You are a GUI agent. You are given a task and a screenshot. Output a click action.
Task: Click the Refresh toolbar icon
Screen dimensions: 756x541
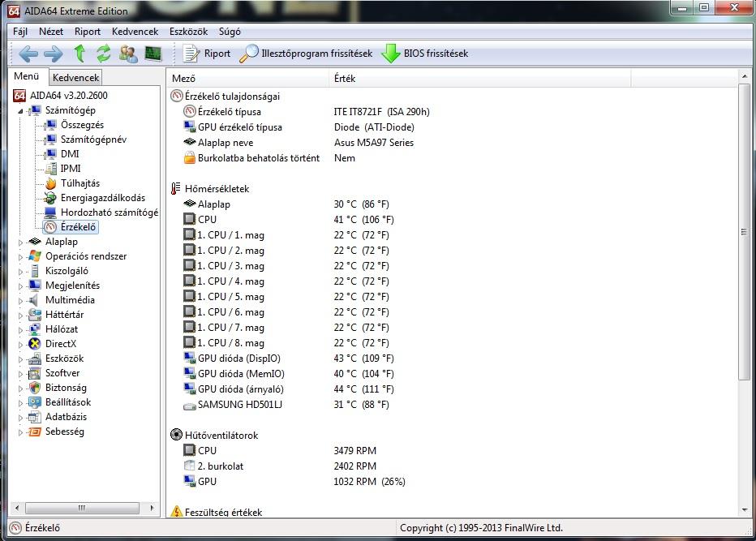(x=104, y=54)
